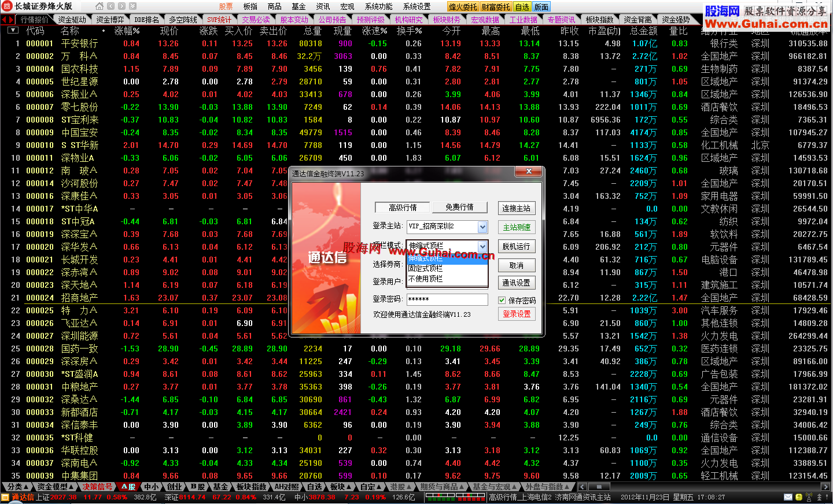The height and width of the screenshot is (504, 833).
Task: Open the 板指 menu
Action: coord(250,6)
